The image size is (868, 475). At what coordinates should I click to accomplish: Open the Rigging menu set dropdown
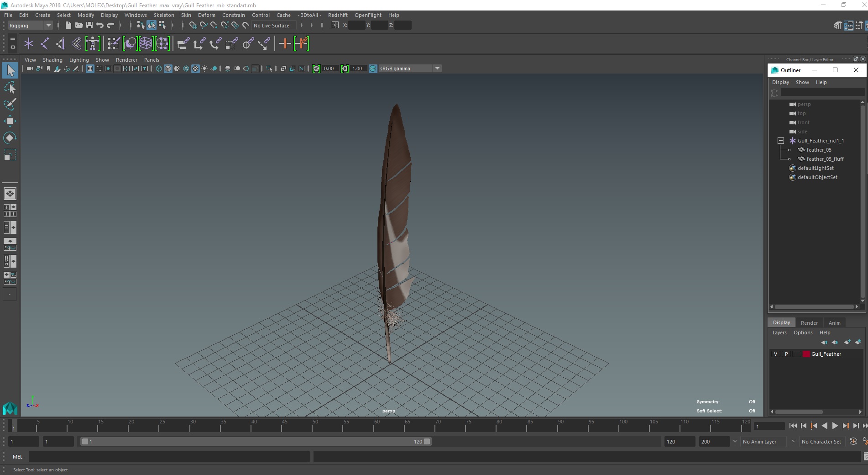[30, 26]
